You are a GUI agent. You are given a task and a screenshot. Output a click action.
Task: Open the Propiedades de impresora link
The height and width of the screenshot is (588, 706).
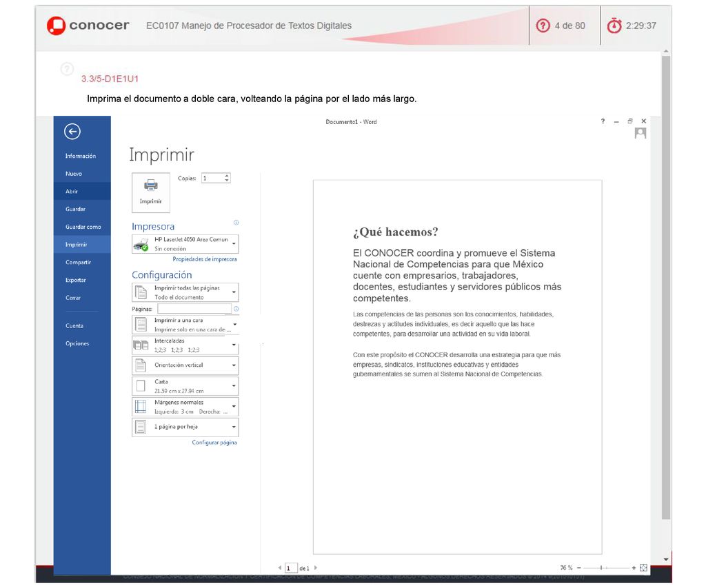pos(204,259)
